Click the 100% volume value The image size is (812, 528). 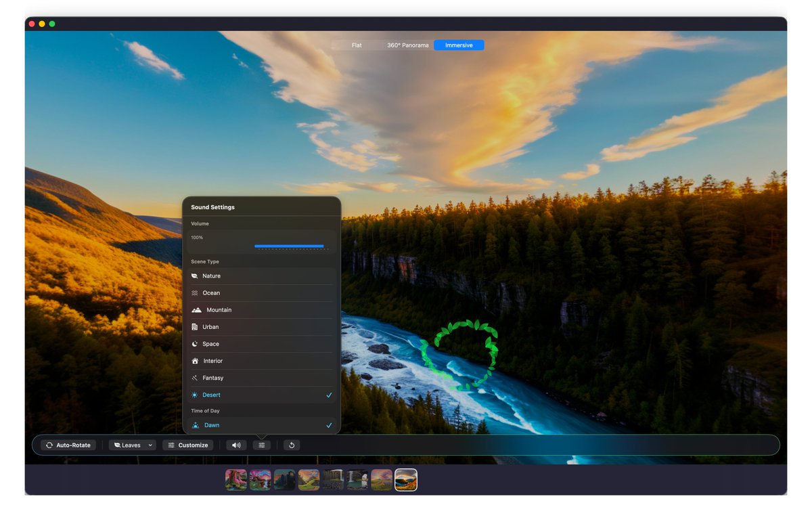197,238
